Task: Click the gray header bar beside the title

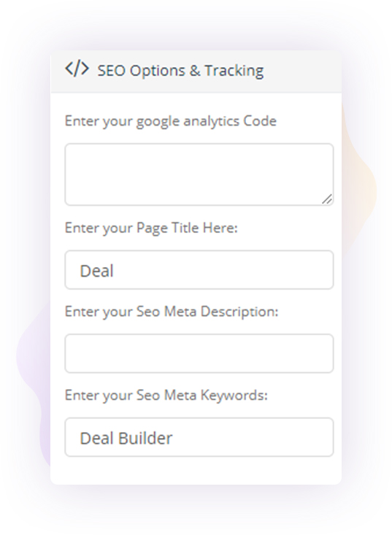Action: coord(302,71)
